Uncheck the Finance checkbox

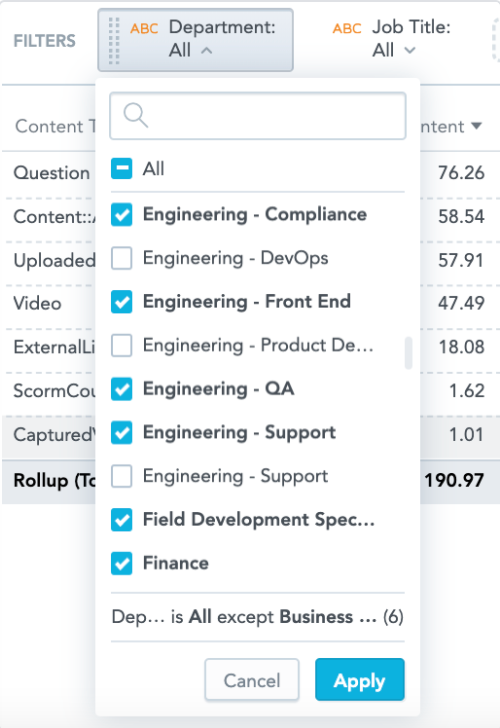(x=122, y=564)
